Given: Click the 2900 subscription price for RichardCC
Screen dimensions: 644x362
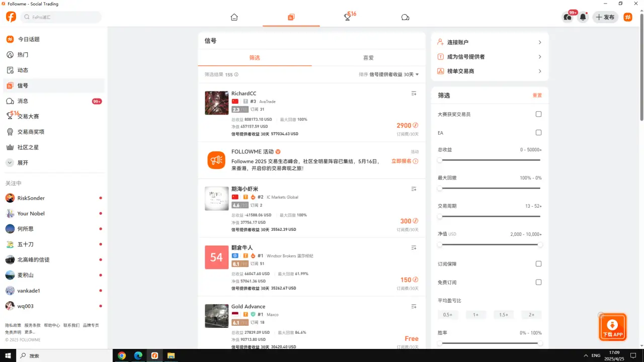Looking at the screenshot, I should point(407,126).
